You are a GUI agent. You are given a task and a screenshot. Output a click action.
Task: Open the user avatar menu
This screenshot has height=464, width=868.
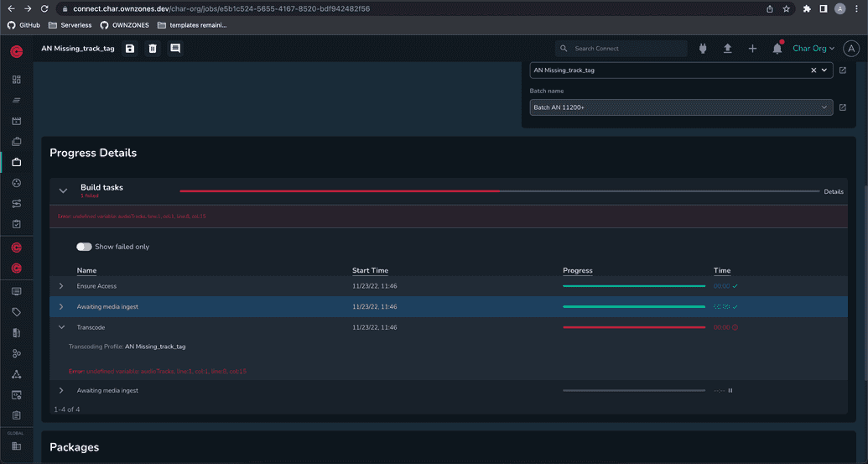point(851,49)
